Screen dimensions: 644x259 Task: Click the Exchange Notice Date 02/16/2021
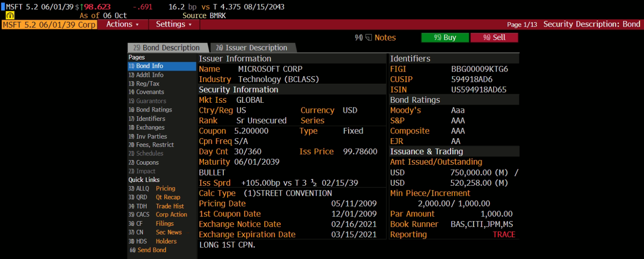354,224
